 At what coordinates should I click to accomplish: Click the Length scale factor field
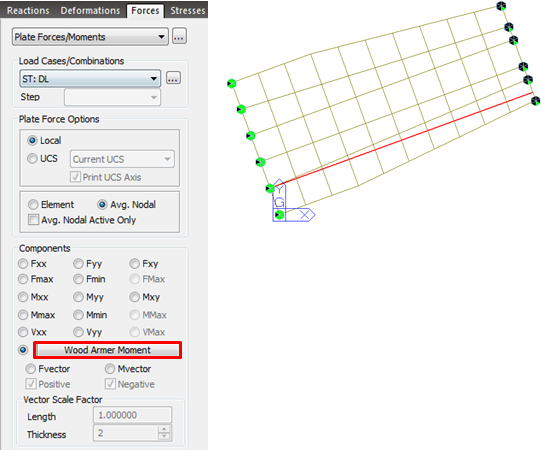(132, 415)
